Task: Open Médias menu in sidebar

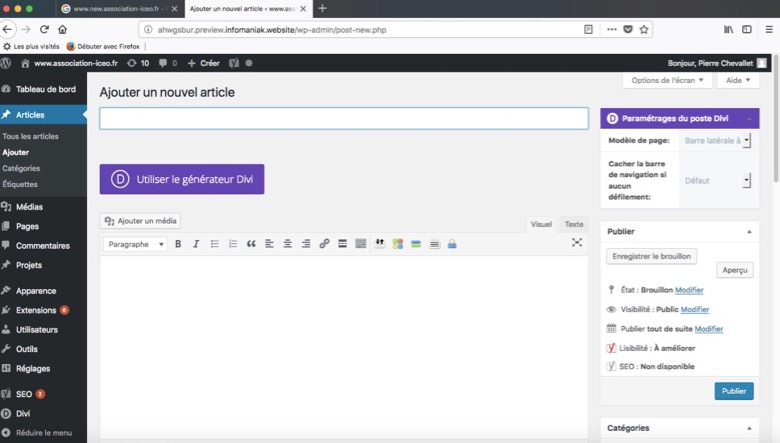Action: [43, 207]
